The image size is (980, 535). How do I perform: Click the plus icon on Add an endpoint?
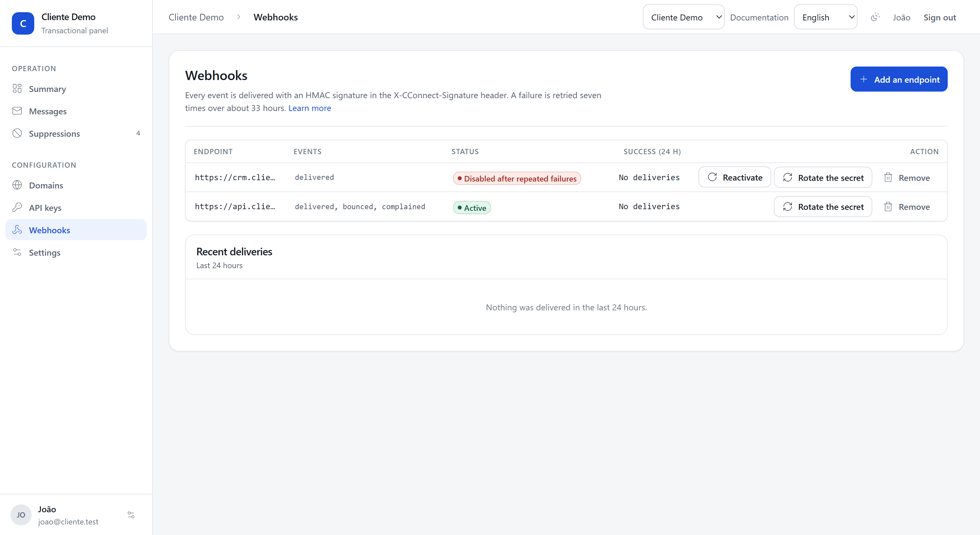863,79
